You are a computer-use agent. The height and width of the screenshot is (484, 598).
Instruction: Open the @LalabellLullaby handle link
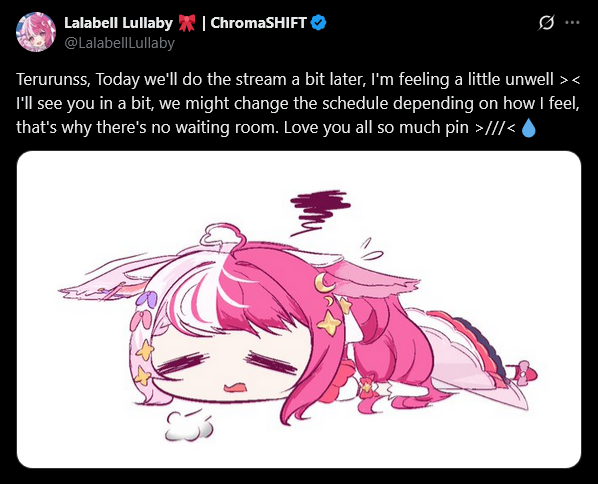pos(119,43)
